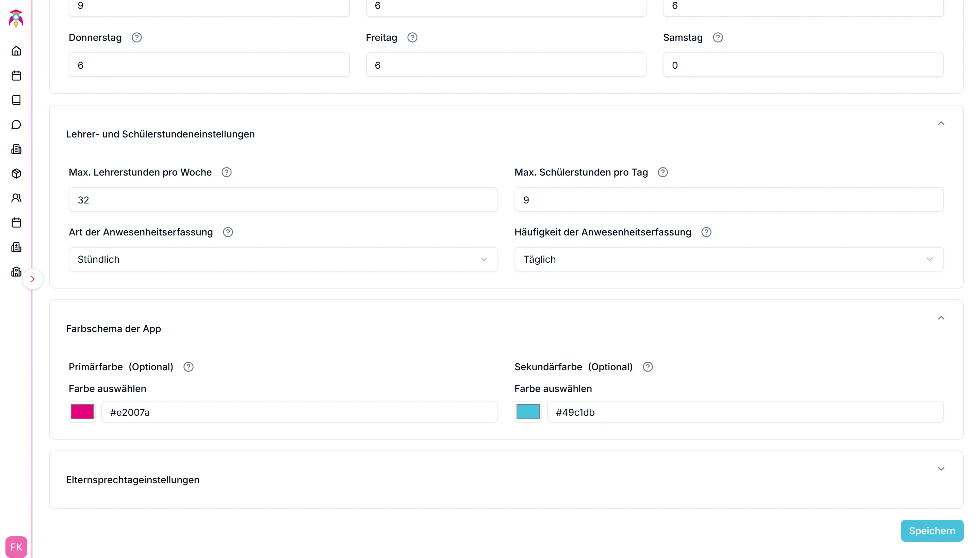Screen dimensions: 980x558
Task: Click the pink primary color swatch
Action: pos(82,412)
